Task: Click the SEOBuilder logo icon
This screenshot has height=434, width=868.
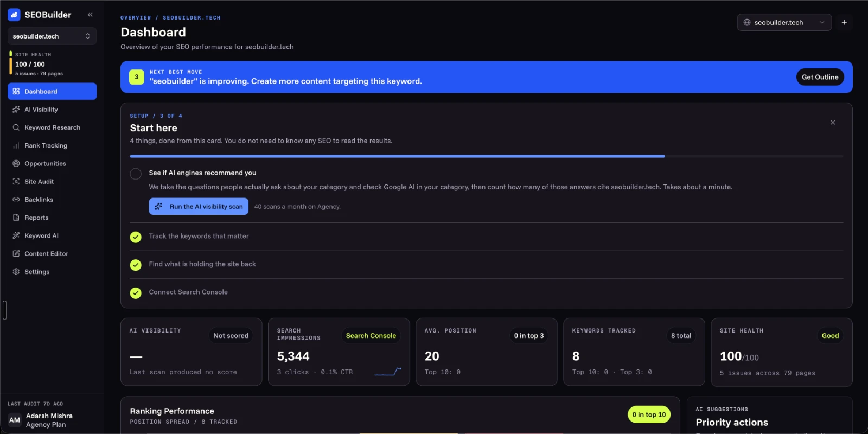Action: coord(14,15)
